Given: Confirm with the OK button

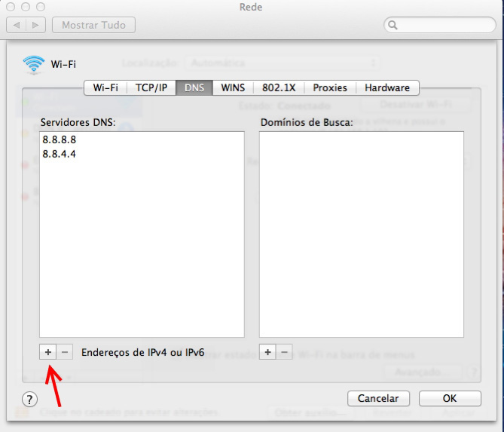Looking at the screenshot, I should tap(450, 399).
